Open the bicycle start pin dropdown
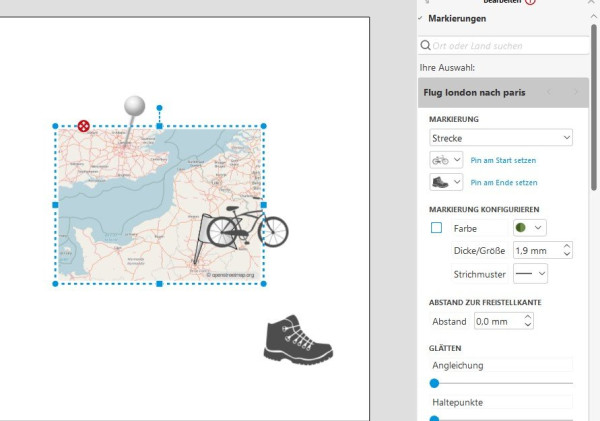The width and height of the screenshot is (600, 421). [446, 160]
